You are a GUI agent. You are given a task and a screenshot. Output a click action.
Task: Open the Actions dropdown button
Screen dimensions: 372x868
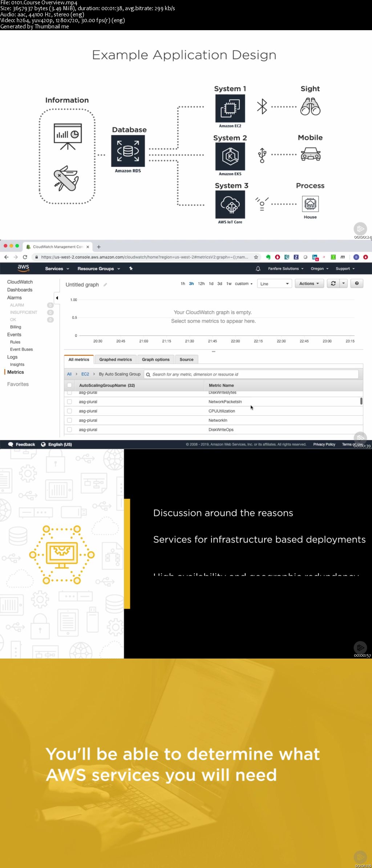tap(309, 284)
